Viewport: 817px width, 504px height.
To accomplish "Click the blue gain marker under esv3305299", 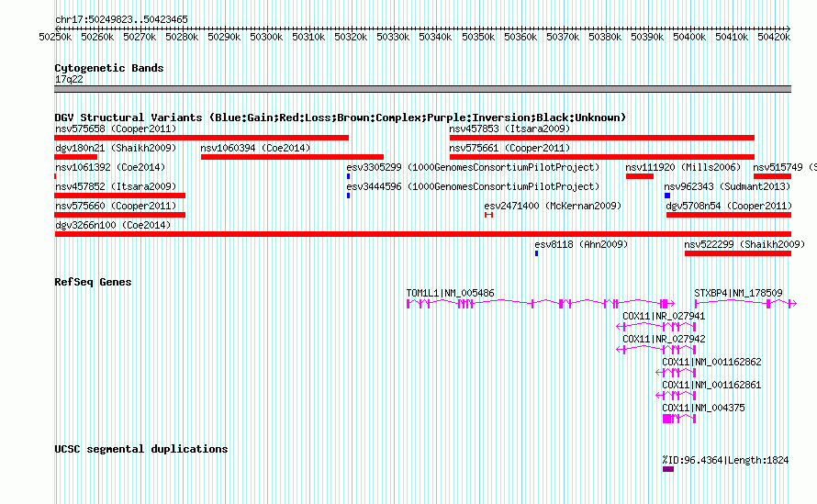I will point(348,176).
